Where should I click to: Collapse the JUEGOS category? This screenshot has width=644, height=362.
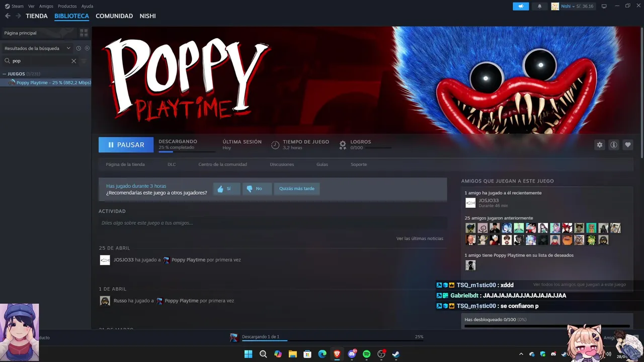(5, 74)
